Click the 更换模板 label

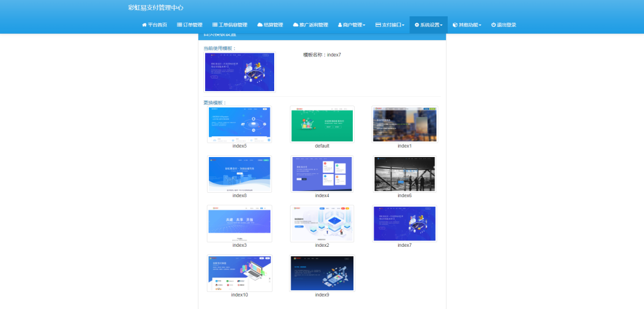click(215, 103)
